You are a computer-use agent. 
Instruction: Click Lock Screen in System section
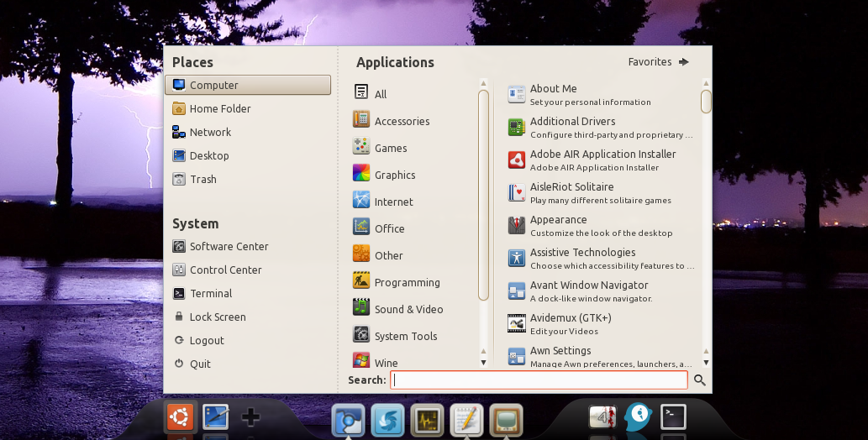pos(218,317)
